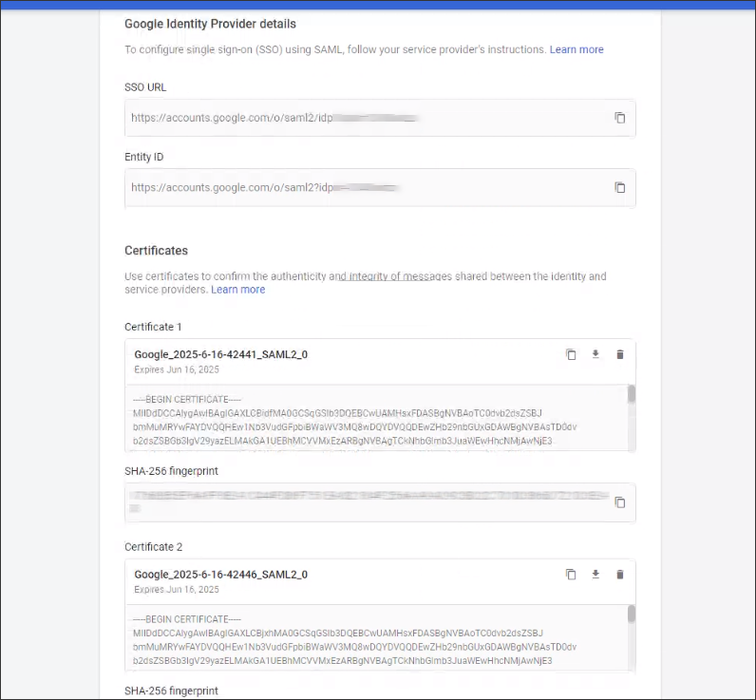Click Certificate 2 BEGIN CERTIFICATE text
756x700 pixels.
tap(187, 619)
